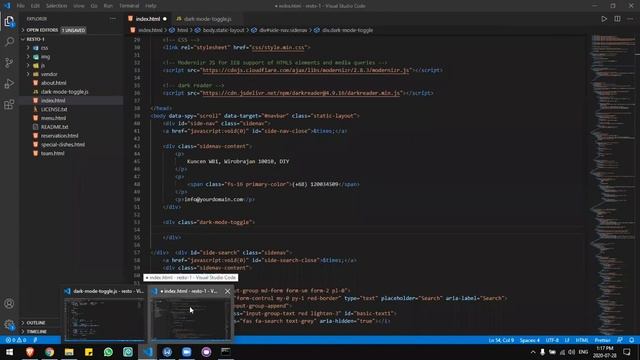
Task: Open the Selection menu
Action: 56,6
